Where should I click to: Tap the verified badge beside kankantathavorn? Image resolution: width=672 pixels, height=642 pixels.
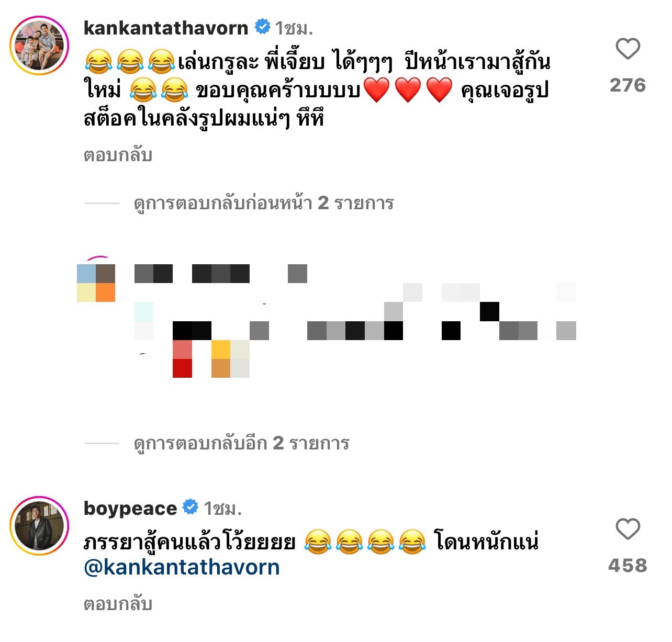(263, 27)
